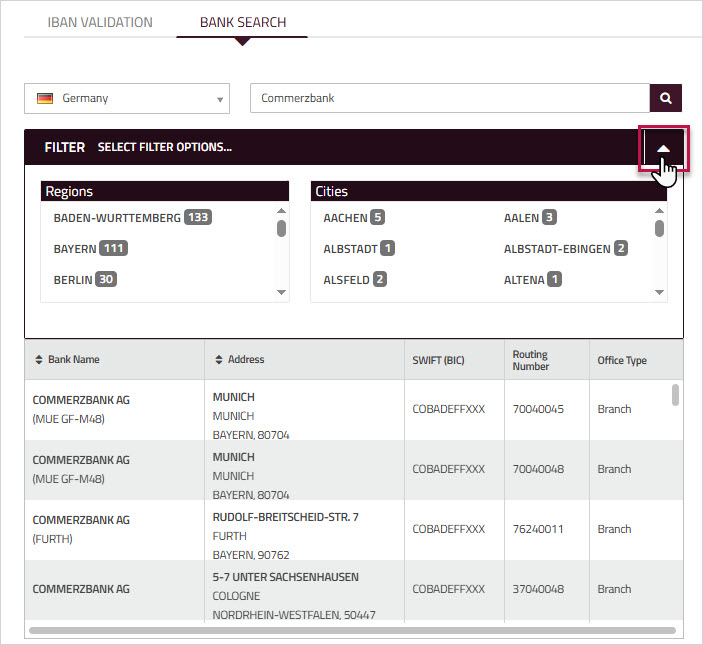Filter by BADEN-WURTTEMBERG region
Screen dimensions: 703x645
point(133,218)
